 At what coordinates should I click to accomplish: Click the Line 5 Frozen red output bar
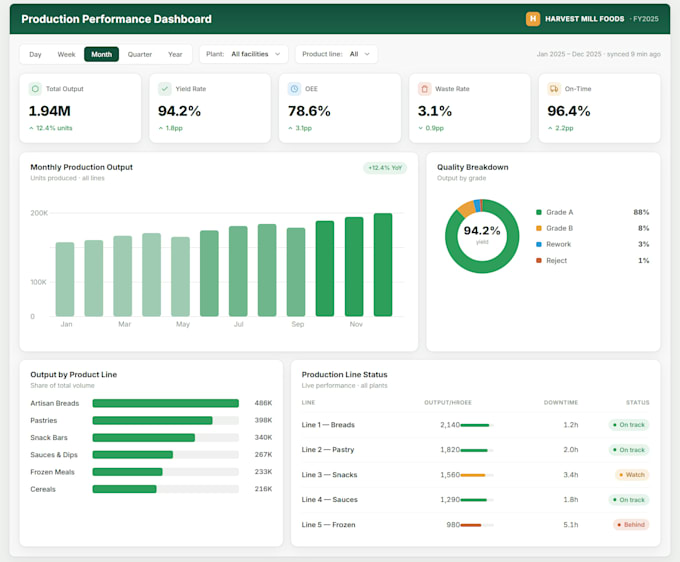coord(471,525)
